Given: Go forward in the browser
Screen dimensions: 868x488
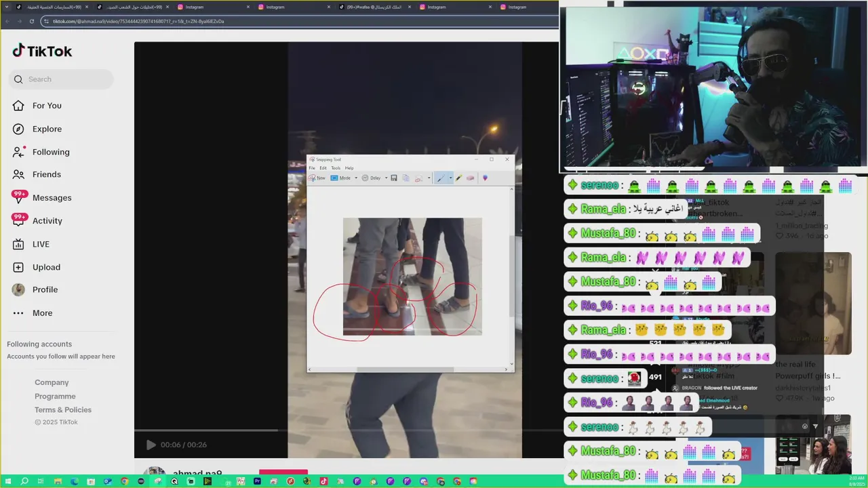Looking at the screenshot, I should coord(20,21).
